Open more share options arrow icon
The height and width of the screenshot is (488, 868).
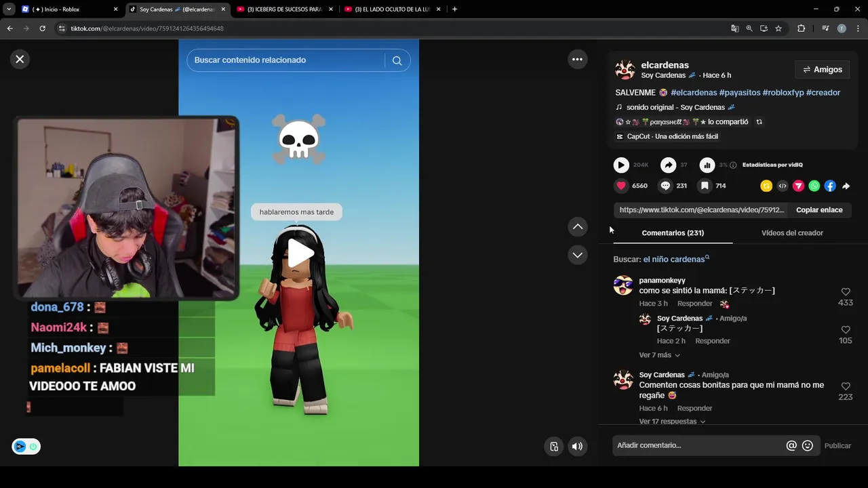click(846, 186)
